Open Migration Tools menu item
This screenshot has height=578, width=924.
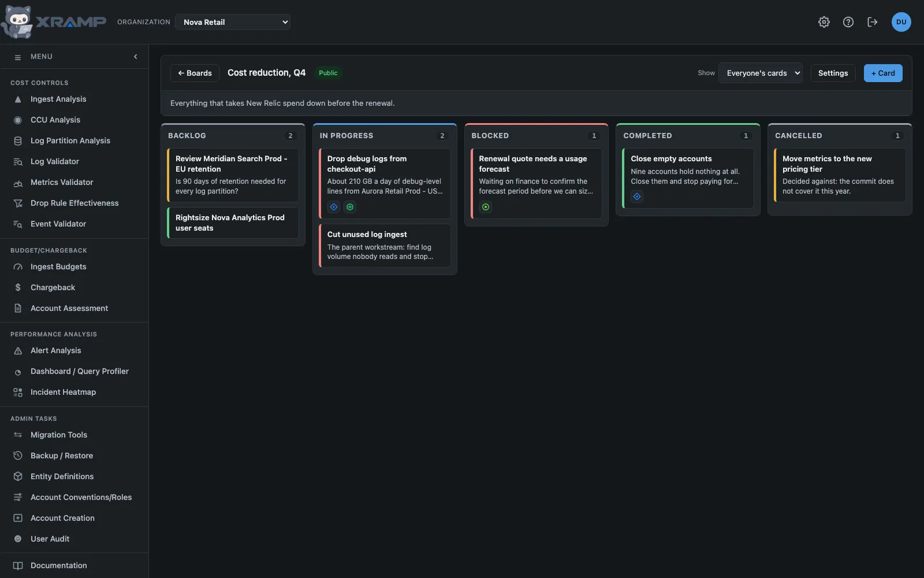74,435
